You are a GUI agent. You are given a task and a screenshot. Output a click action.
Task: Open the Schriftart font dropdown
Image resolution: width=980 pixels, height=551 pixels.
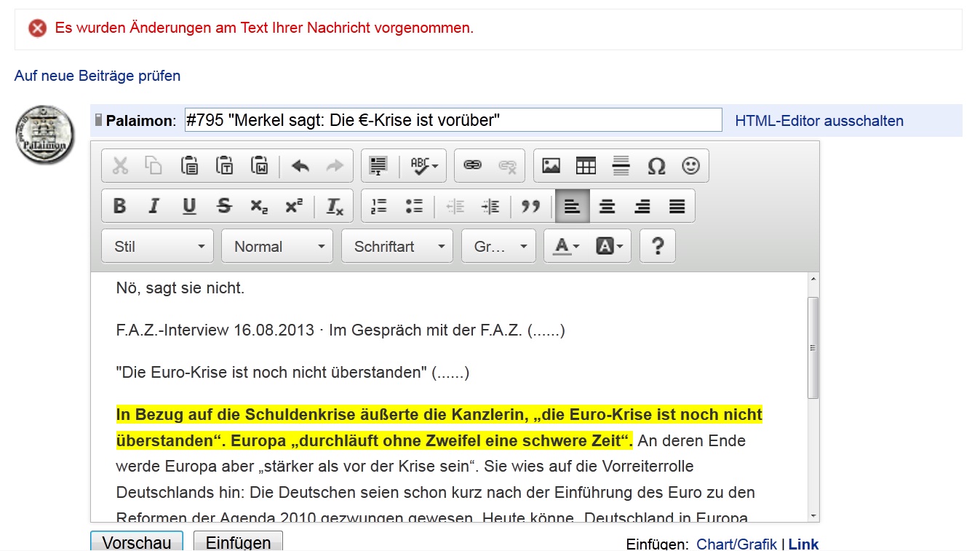tap(397, 246)
